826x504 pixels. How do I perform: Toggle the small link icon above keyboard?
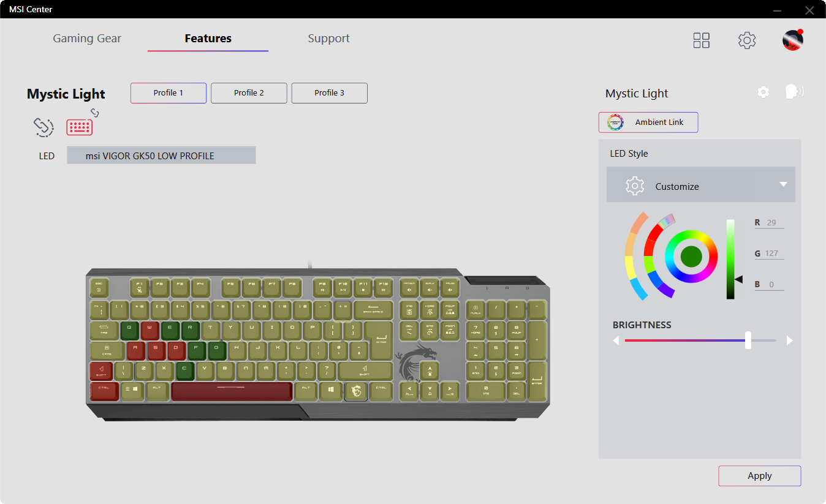point(94,112)
